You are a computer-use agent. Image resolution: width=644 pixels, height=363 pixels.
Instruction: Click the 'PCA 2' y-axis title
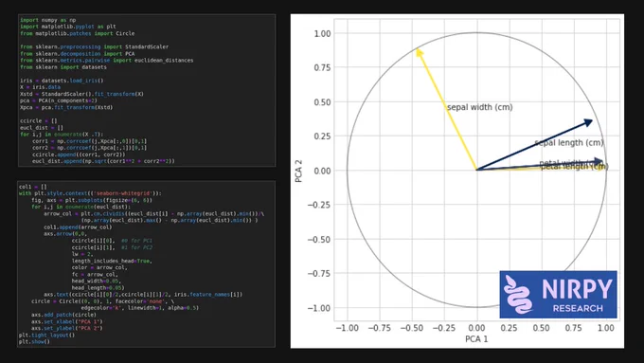tap(298, 171)
